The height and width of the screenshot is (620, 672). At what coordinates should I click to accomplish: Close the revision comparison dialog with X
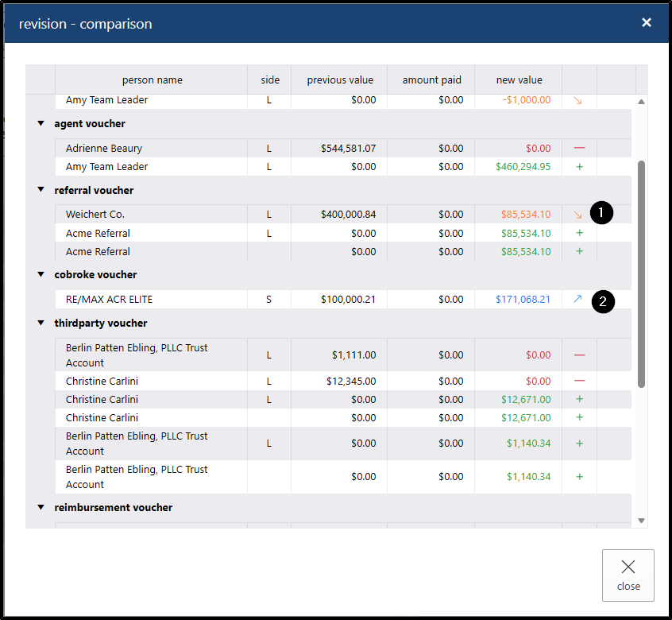pyautogui.click(x=647, y=23)
